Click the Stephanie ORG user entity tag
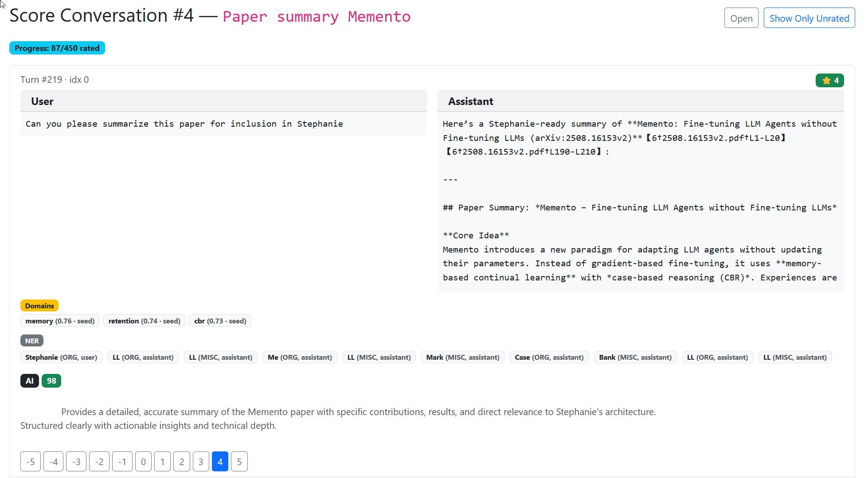Image resolution: width=868 pixels, height=478 pixels. 61,357
